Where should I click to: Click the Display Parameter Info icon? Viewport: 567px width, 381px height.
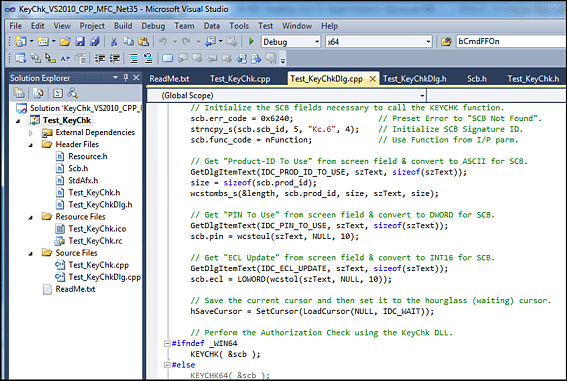click(x=35, y=58)
